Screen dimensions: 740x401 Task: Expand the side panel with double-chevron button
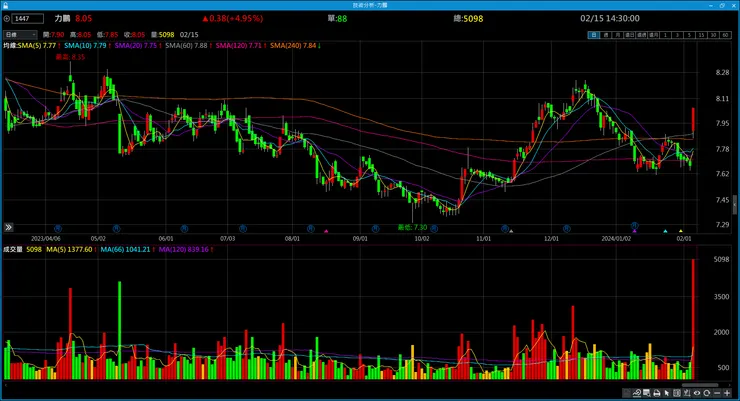pyautogui.click(x=8, y=227)
